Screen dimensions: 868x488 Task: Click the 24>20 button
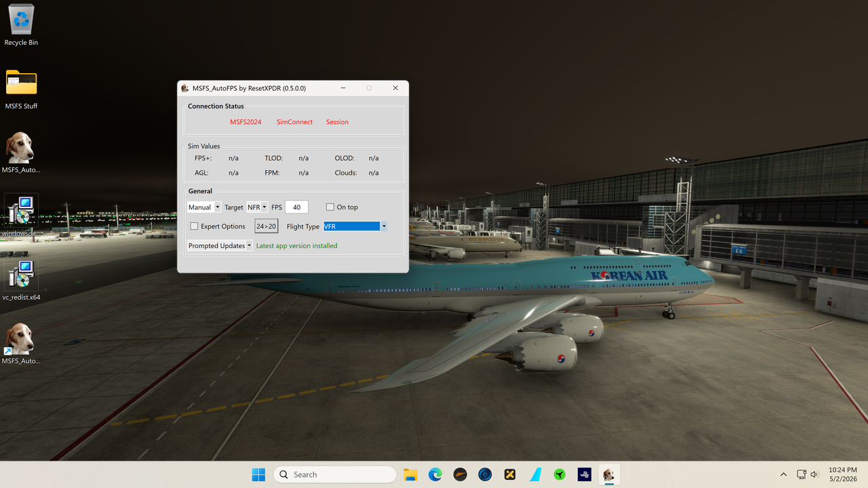(x=267, y=226)
